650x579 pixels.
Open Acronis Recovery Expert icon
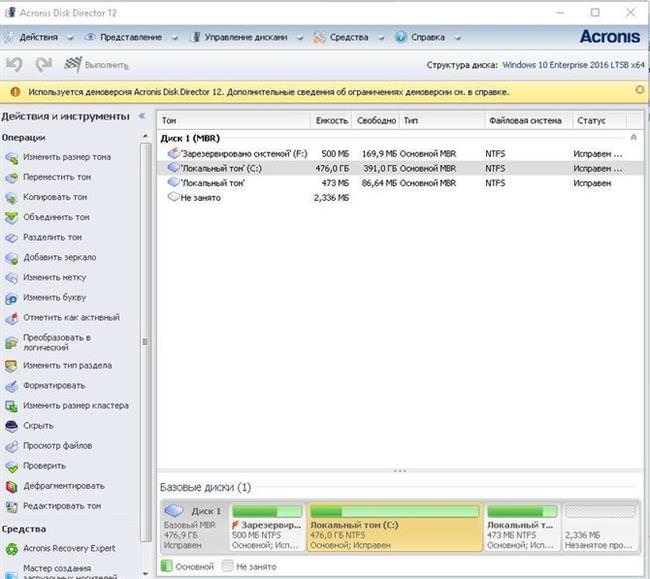click(12, 549)
